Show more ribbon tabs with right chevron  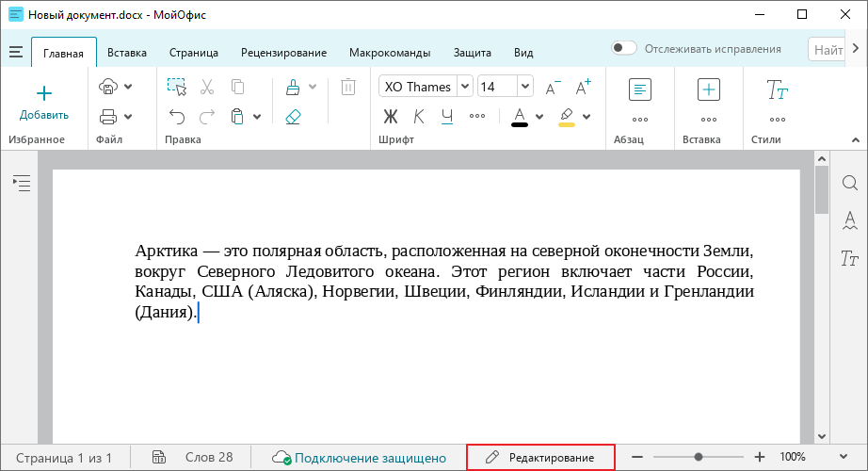tap(856, 49)
